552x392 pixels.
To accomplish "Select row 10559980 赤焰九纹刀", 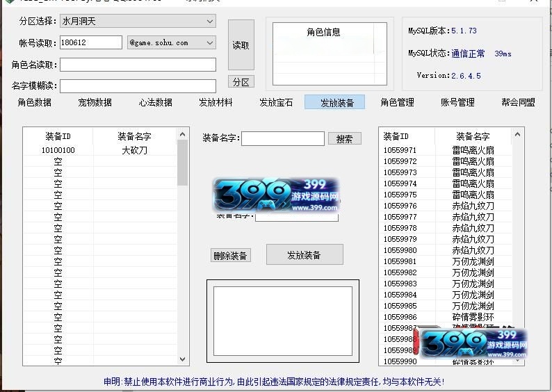I will (x=446, y=250).
